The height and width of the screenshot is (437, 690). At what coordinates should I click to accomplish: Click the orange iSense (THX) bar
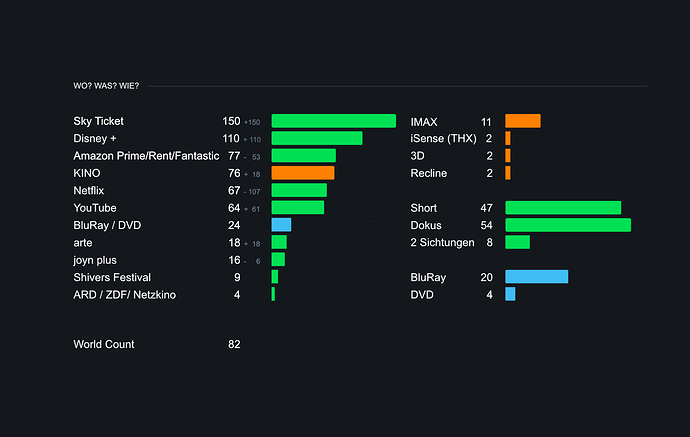point(508,138)
